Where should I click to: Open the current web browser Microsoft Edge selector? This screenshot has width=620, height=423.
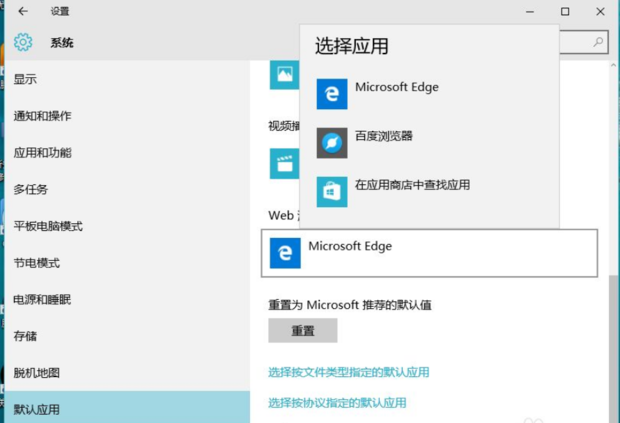tap(429, 253)
